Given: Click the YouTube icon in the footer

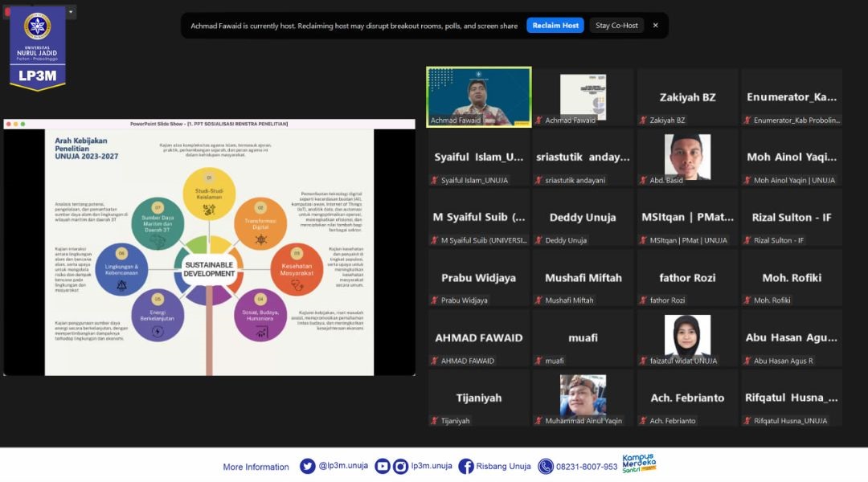Looking at the screenshot, I should pos(382,467).
